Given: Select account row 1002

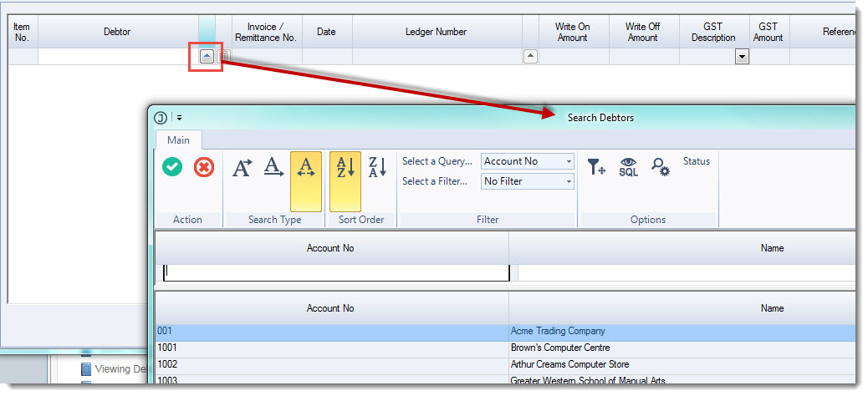Looking at the screenshot, I should [332, 364].
